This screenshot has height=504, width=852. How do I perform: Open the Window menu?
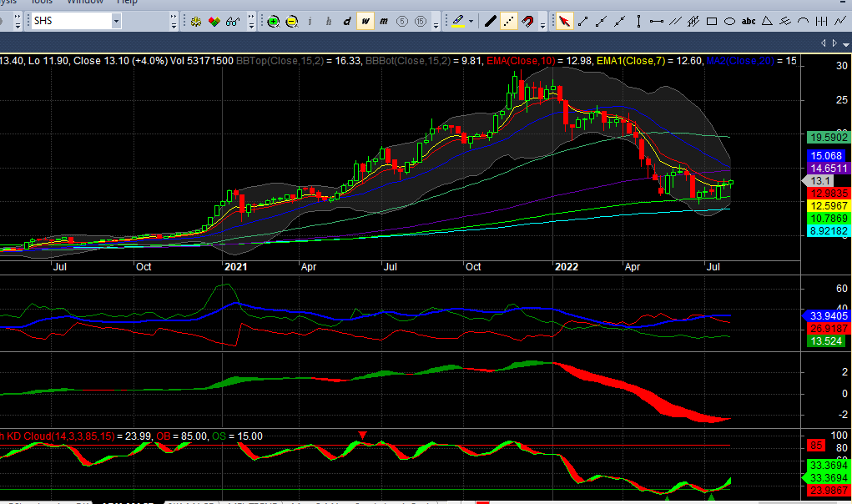pos(86,3)
